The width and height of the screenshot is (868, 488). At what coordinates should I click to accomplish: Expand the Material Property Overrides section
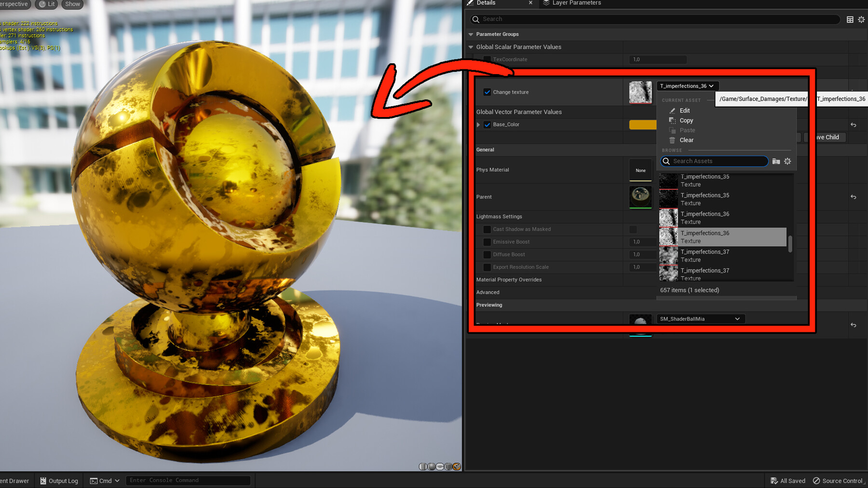point(509,279)
